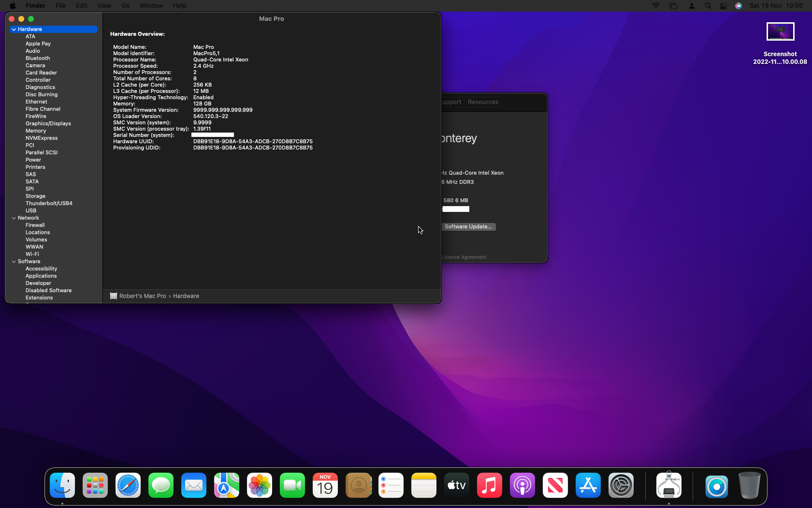This screenshot has height=508, width=812.
Task: Select Applications under Software
Action: click(x=41, y=276)
